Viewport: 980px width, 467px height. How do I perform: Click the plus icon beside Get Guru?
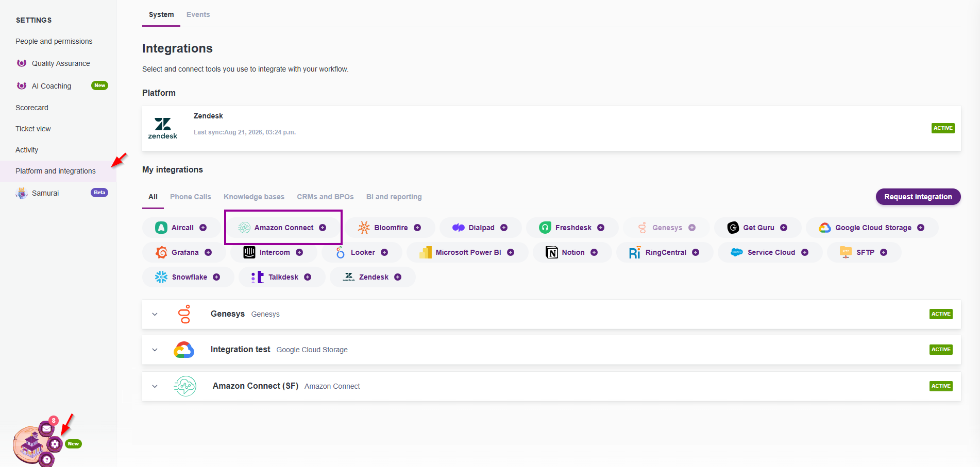[x=784, y=228]
